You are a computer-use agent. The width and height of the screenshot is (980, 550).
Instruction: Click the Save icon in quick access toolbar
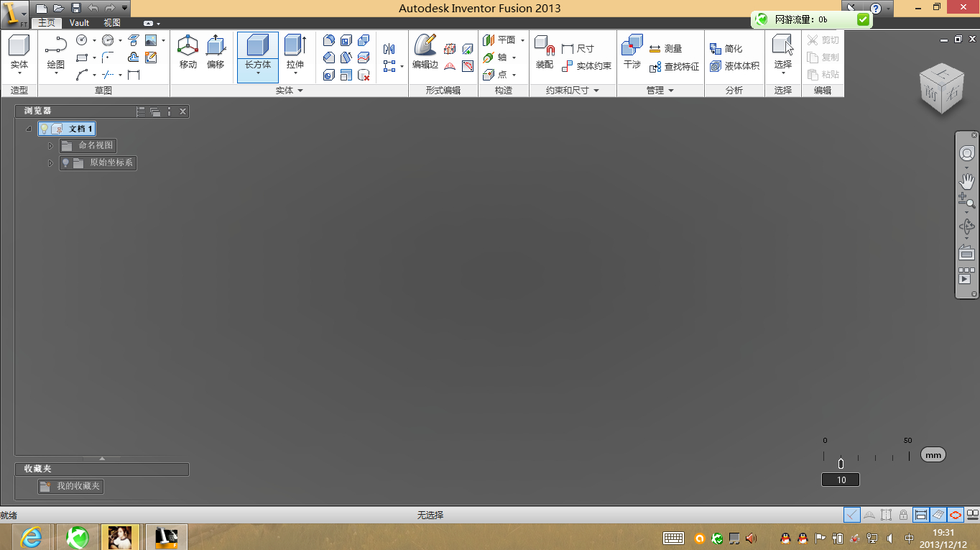click(x=76, y=8)
